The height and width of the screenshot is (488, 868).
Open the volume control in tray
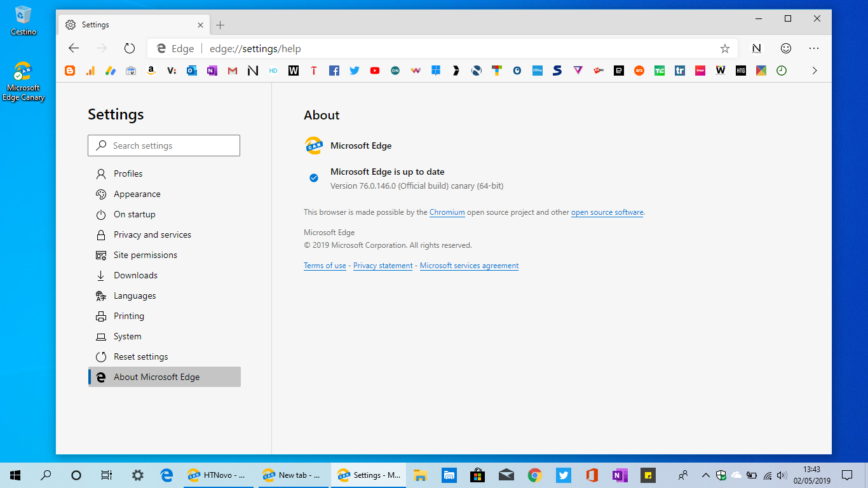click(x=782, y=475)
